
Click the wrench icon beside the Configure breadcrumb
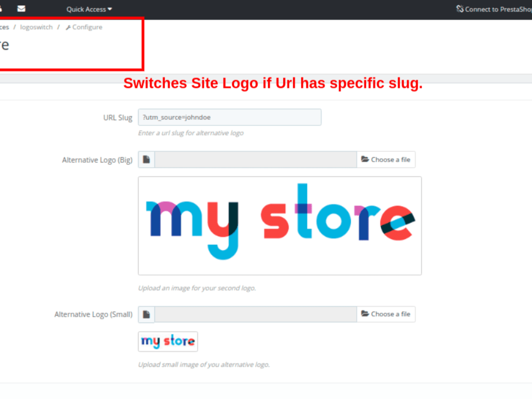click(69, 27)
